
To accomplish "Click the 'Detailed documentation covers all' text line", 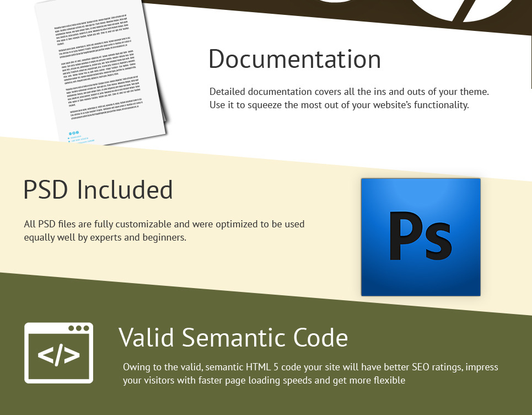I will 349,92.
